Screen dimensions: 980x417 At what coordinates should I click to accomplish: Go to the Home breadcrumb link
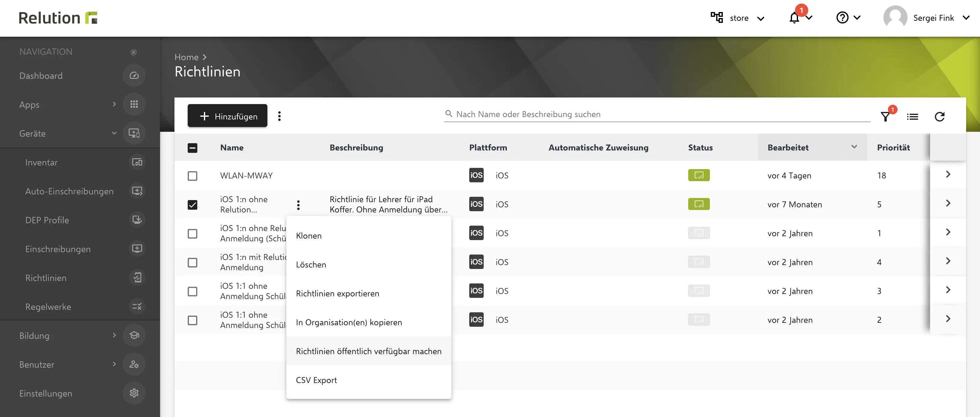tap(186, 57)
